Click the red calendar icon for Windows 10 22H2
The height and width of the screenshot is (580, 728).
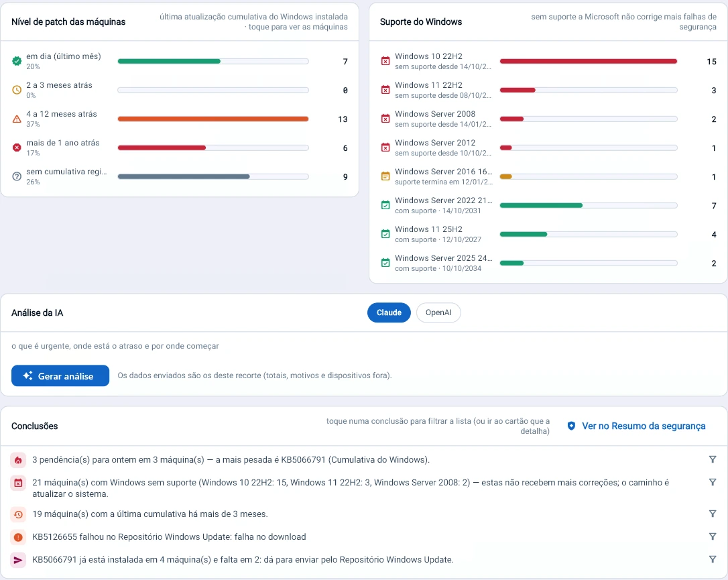pyautogui.click(x=385, y=61)
